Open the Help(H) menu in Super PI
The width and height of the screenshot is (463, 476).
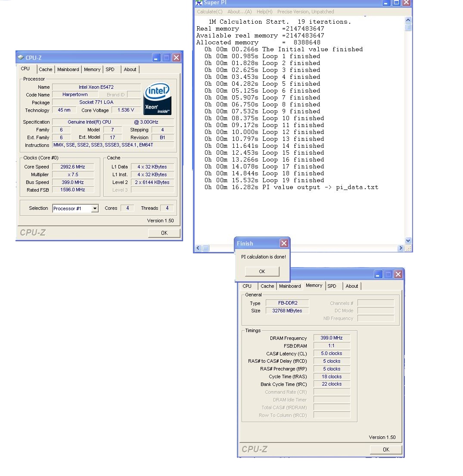click(264, 12)
